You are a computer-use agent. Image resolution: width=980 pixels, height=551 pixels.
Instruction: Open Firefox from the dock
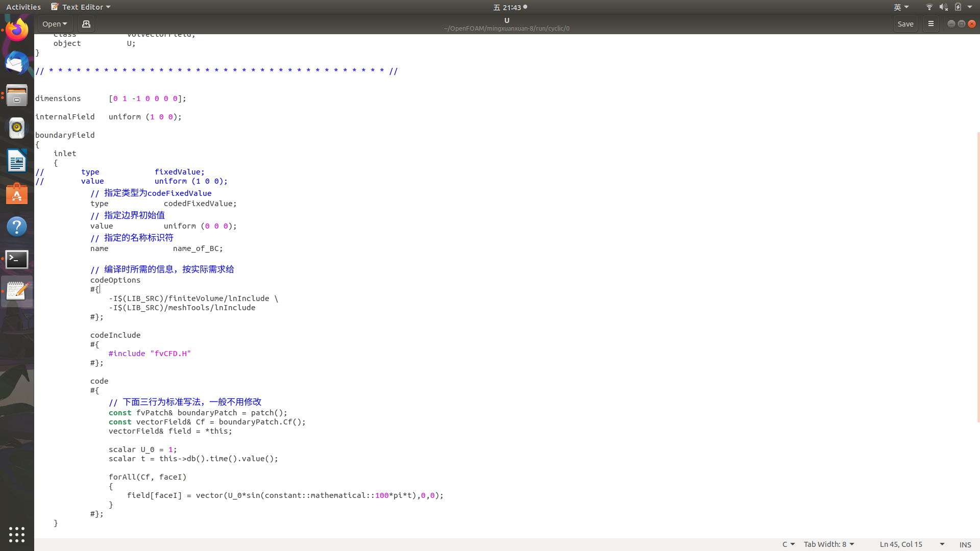pos(17,30)
